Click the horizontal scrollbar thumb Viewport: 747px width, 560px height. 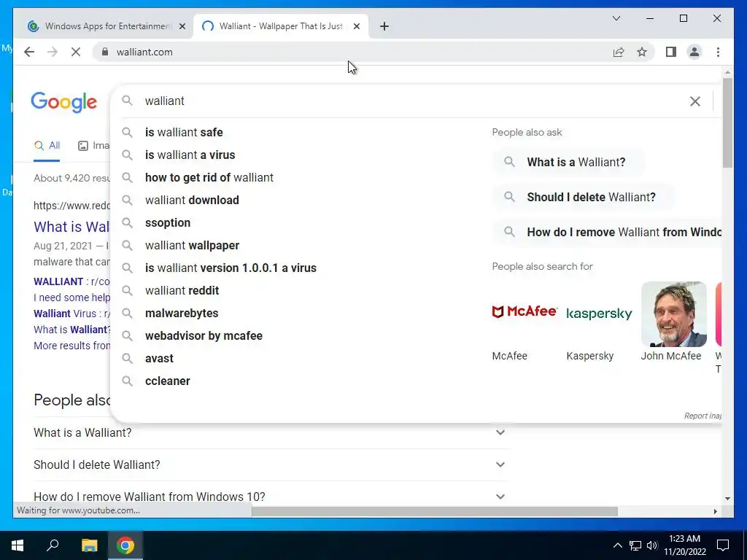(435, 511)
